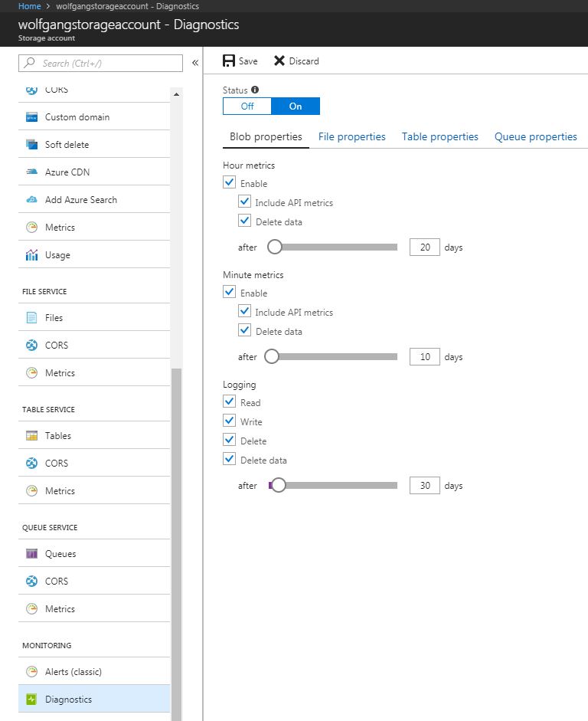The image size is (588, 721).
Task: Toggle Hour metrics Include API metrics
Action: click(244, 202)
